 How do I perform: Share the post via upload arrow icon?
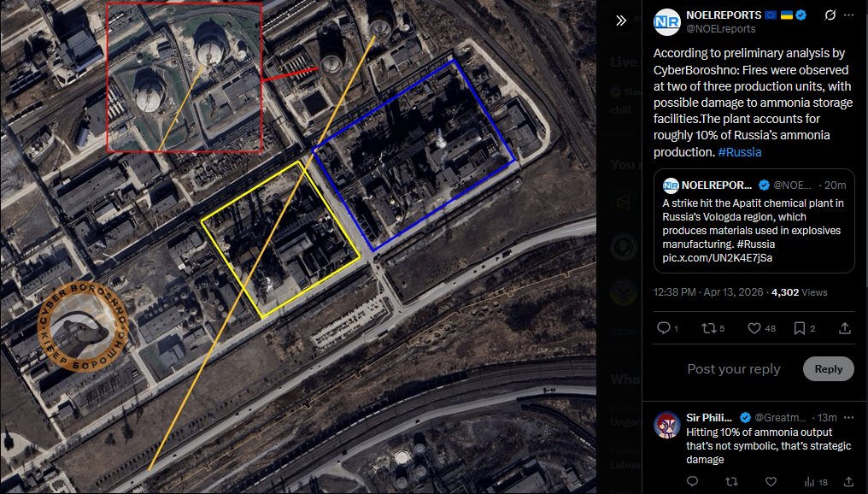coord(845,328)
